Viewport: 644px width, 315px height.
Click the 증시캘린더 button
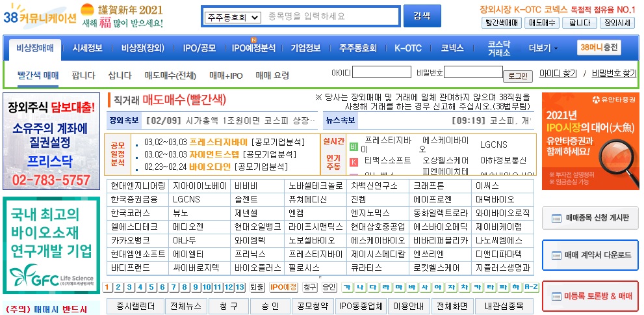point(136,306)
